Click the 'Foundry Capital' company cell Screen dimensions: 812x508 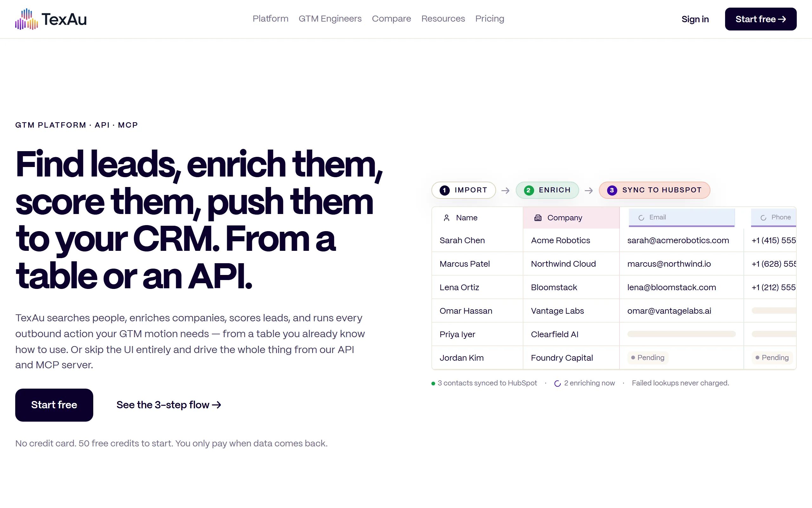coord(571,358)
